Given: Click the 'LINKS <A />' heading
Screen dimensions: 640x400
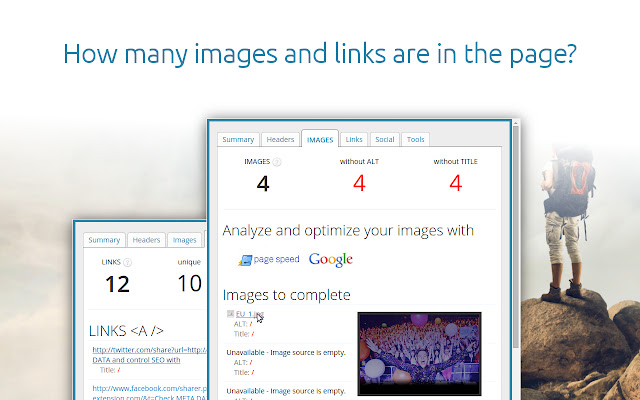Looking at the screenshot, I should [126, 331].
